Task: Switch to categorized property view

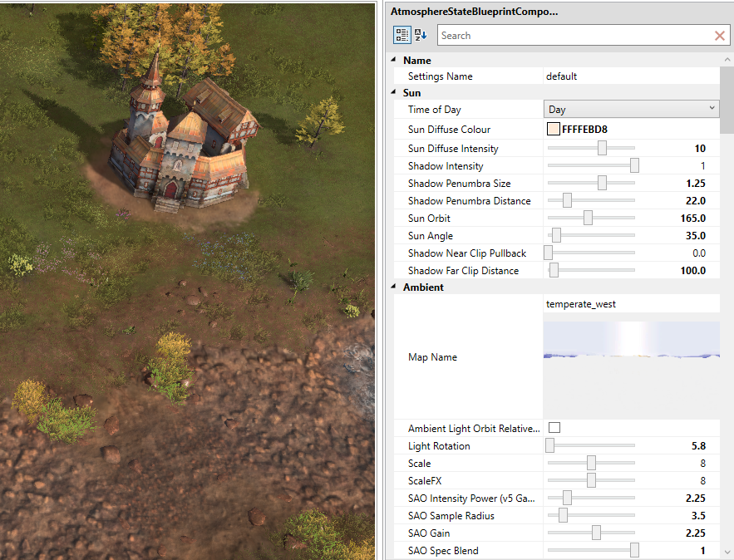Action: [x=401, y=35]
